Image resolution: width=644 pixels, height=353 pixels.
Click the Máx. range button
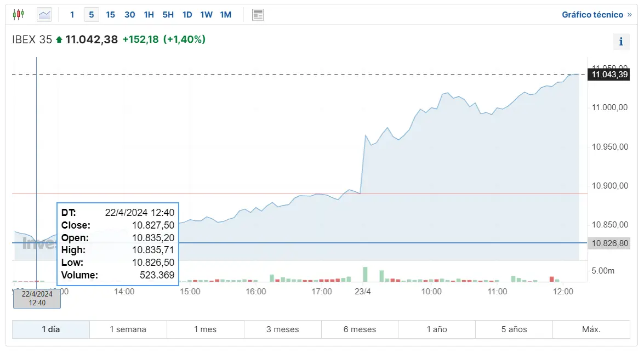(x=591, y=329)
